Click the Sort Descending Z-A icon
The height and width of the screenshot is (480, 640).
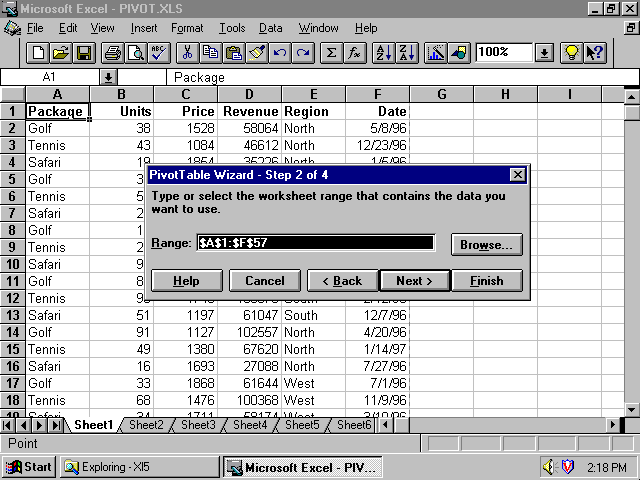[407, 53]
